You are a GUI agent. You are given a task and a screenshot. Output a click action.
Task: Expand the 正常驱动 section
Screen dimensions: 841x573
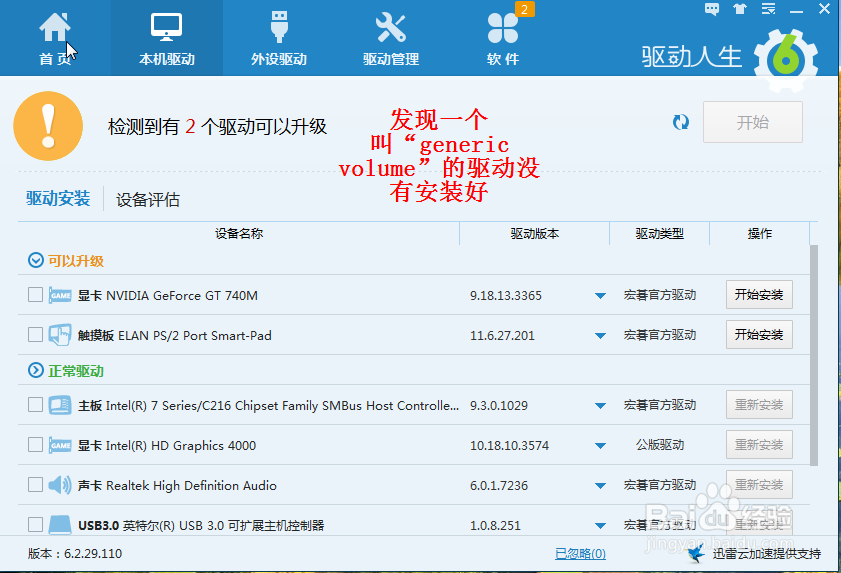pyautogui.click(x=36, y=370)
